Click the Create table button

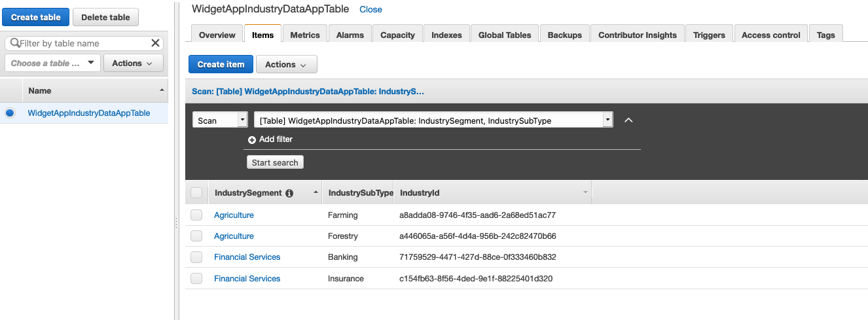point(35,17)
